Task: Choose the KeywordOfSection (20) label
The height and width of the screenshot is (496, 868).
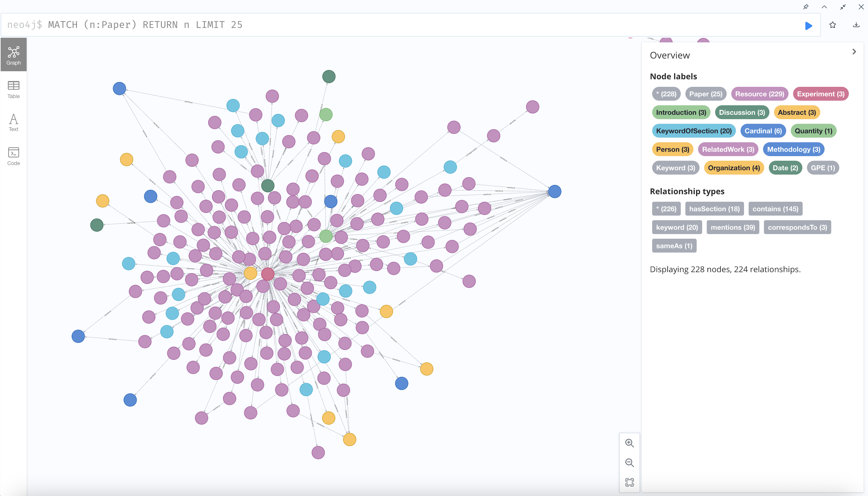Action: (x=694, y=131)
